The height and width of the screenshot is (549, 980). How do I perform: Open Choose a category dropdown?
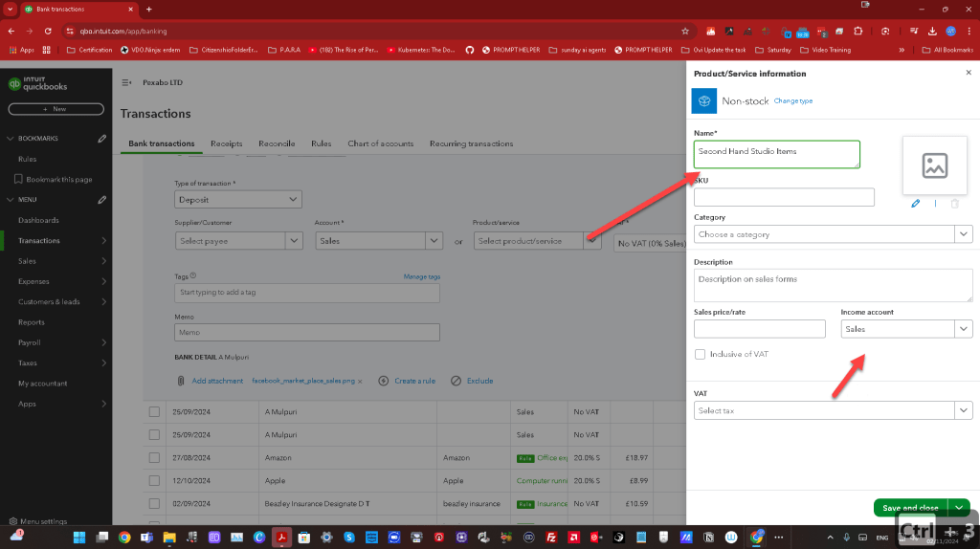coord(963,234)
